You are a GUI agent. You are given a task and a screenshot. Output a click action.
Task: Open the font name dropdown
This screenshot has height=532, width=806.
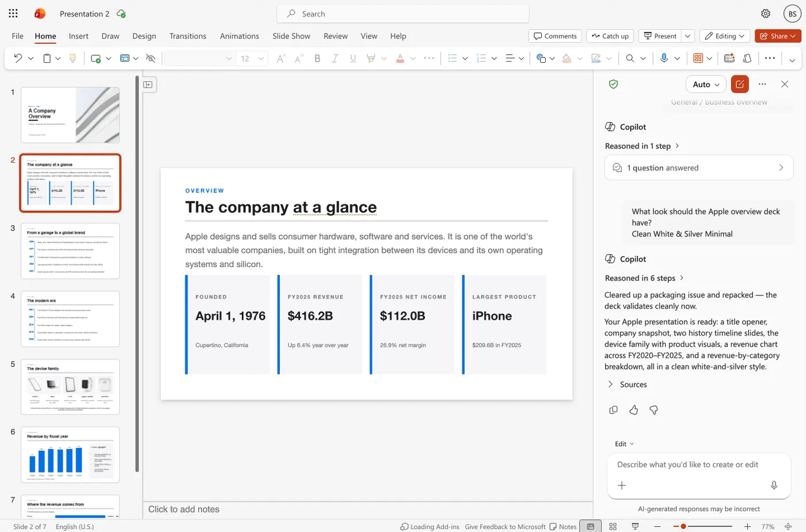tap(229, 58)
